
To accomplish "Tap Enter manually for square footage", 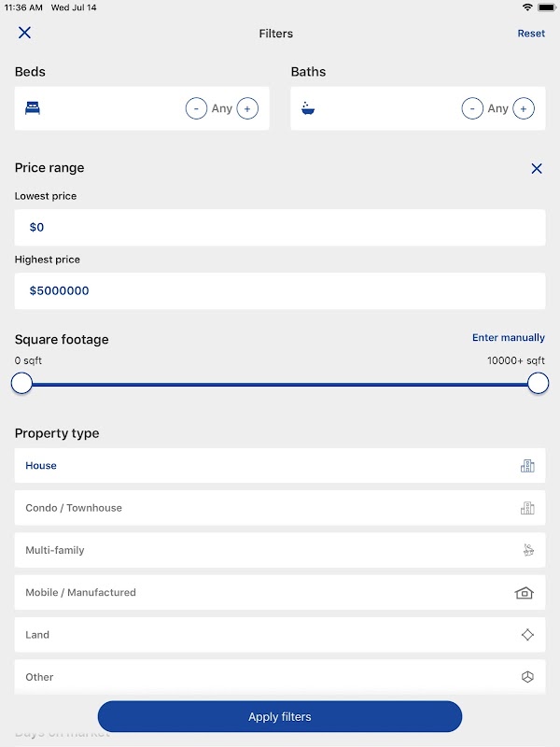I will point(508,338).
